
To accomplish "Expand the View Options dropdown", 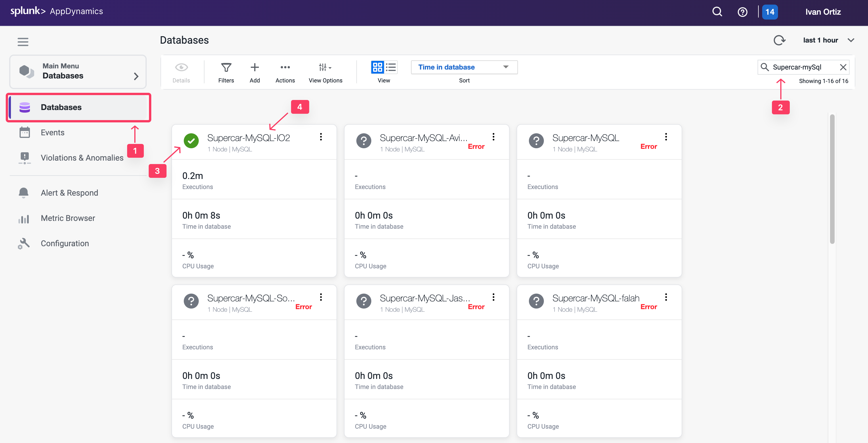I will [x=325, y=68].
